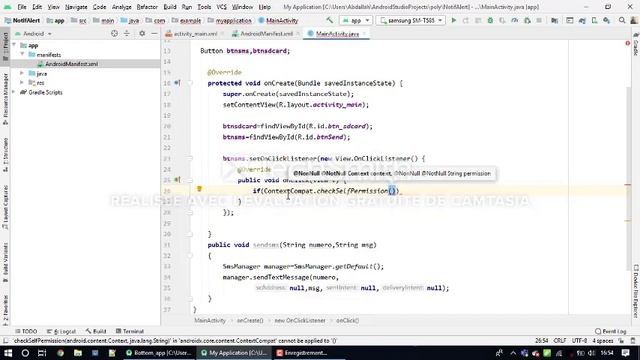Collapse the app module tree node

15,45
